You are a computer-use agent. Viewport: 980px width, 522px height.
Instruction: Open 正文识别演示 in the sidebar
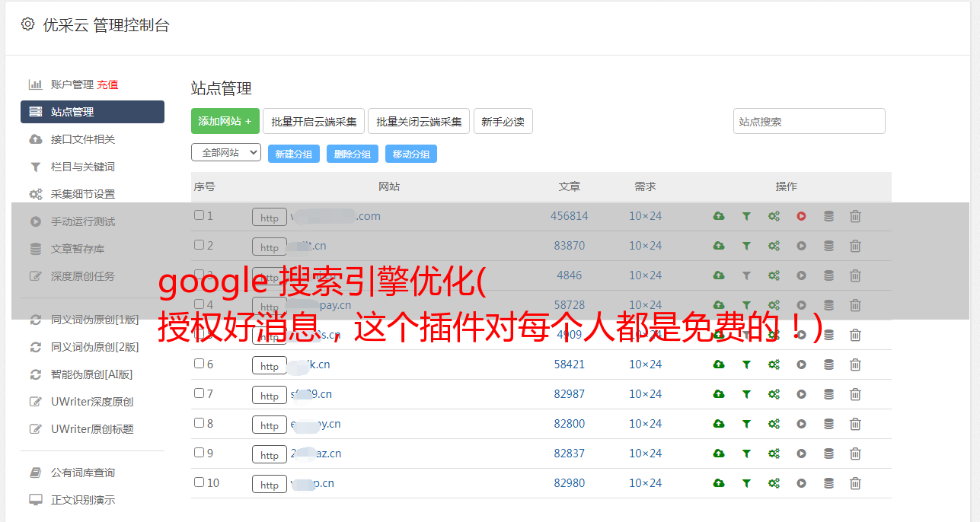(x=83, y=500)
